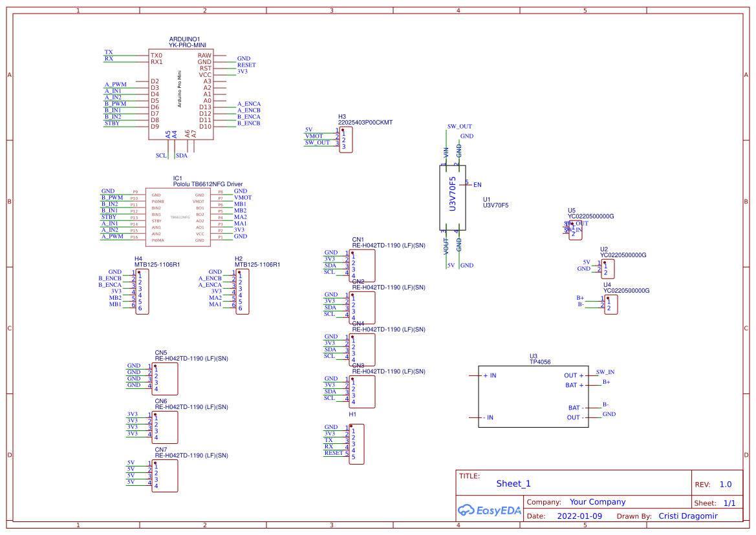Click the H3 22025403P00CKMT connector symbol
The width and height of the screenshot is (756, 535).
[x=346, y=139]
